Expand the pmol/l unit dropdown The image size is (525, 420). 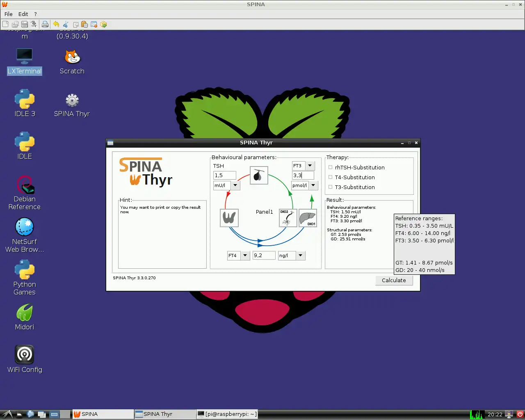(x=313, y=185)
